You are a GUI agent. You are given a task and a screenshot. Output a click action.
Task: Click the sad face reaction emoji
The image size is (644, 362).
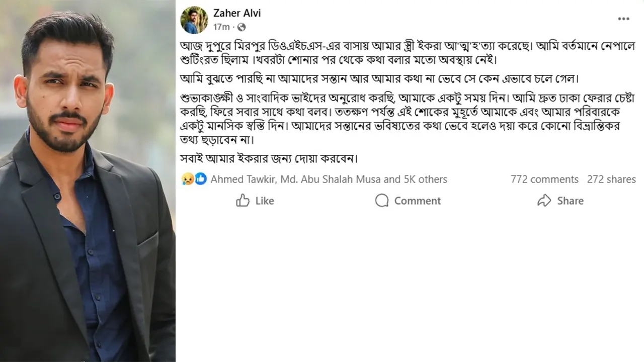click(x=188, y=179)
